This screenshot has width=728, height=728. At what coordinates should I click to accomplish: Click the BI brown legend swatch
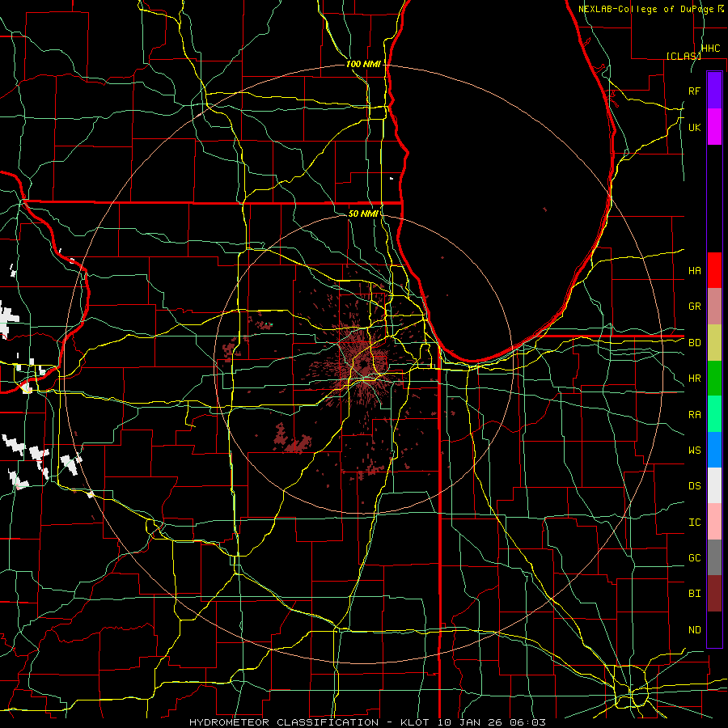click(x=714, y=594)
